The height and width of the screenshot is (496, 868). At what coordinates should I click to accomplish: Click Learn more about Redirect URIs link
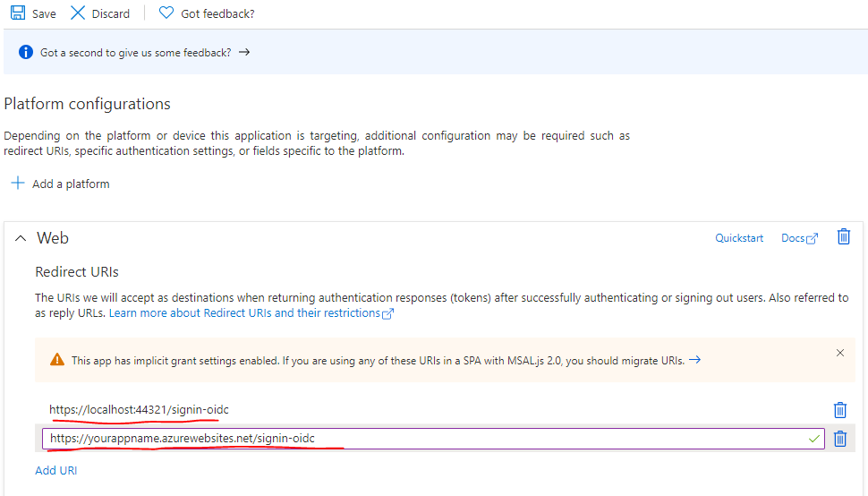251,313
